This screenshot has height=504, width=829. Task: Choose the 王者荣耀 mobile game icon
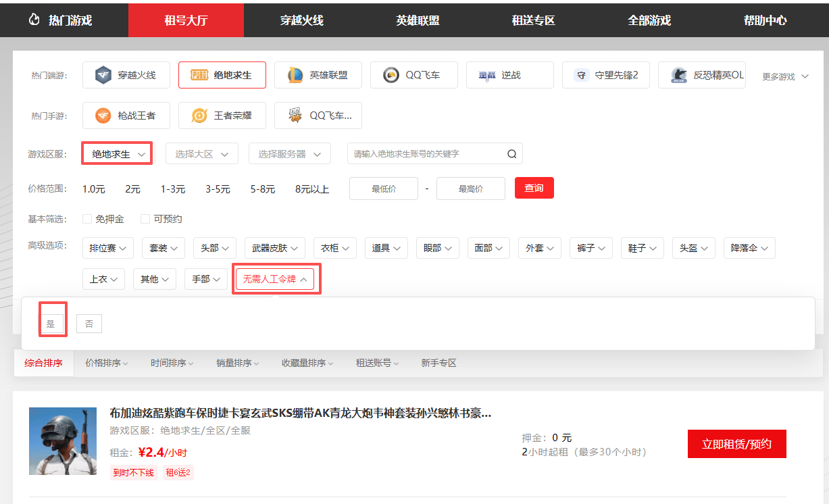(199, 116)
